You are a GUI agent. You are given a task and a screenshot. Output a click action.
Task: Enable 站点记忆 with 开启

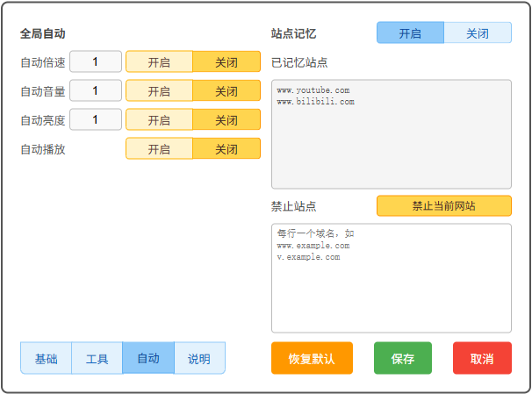tap(410, 32)
